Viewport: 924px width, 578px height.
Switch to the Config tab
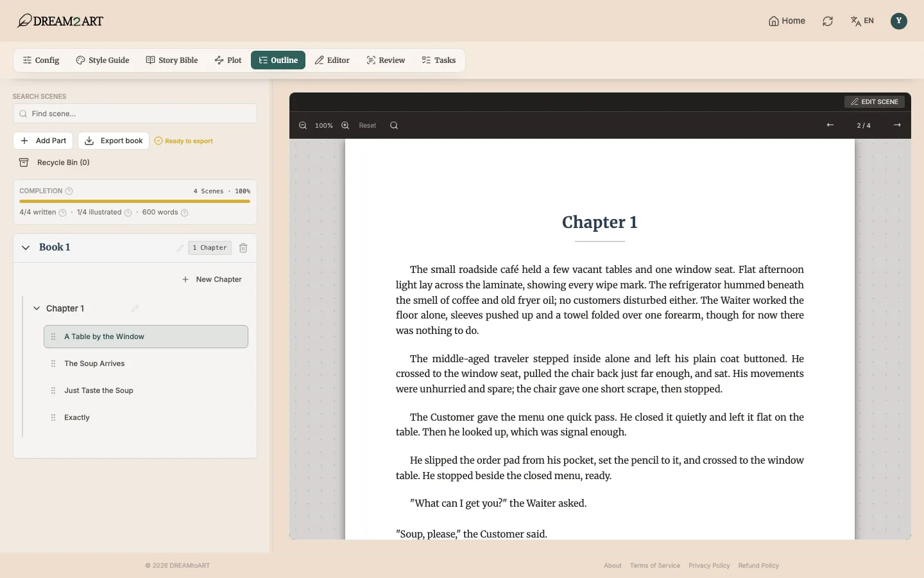tap(41, 60)
